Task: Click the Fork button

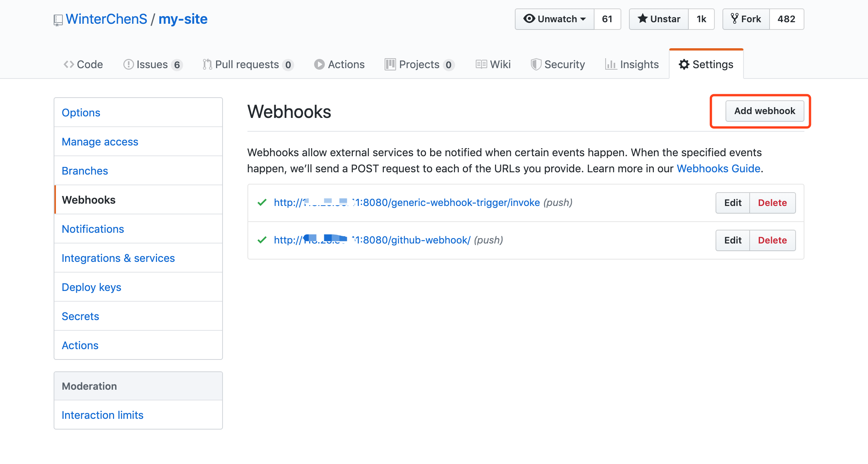Action: (746, 19)
